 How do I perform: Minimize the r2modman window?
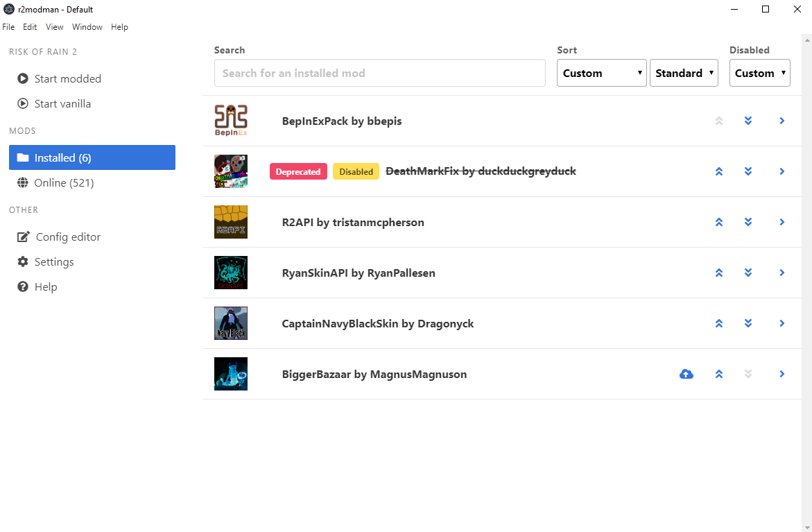click(x=734, y=9)
